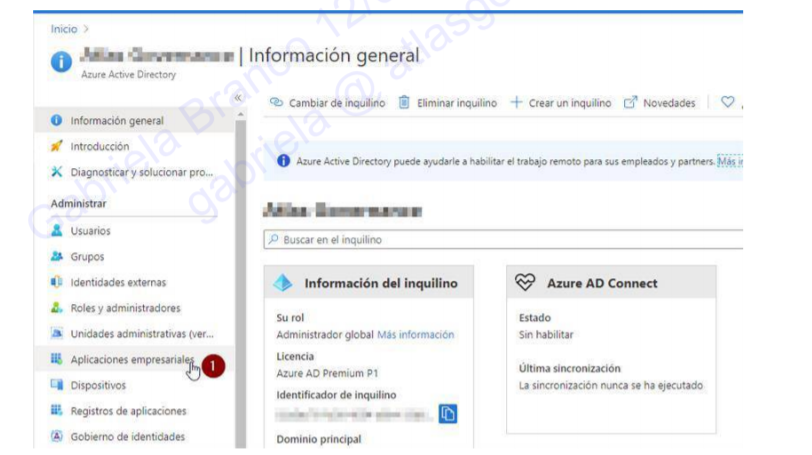The image size is (812, 455).
Task: Click the info icon in banner
Action: pos(283,161)
